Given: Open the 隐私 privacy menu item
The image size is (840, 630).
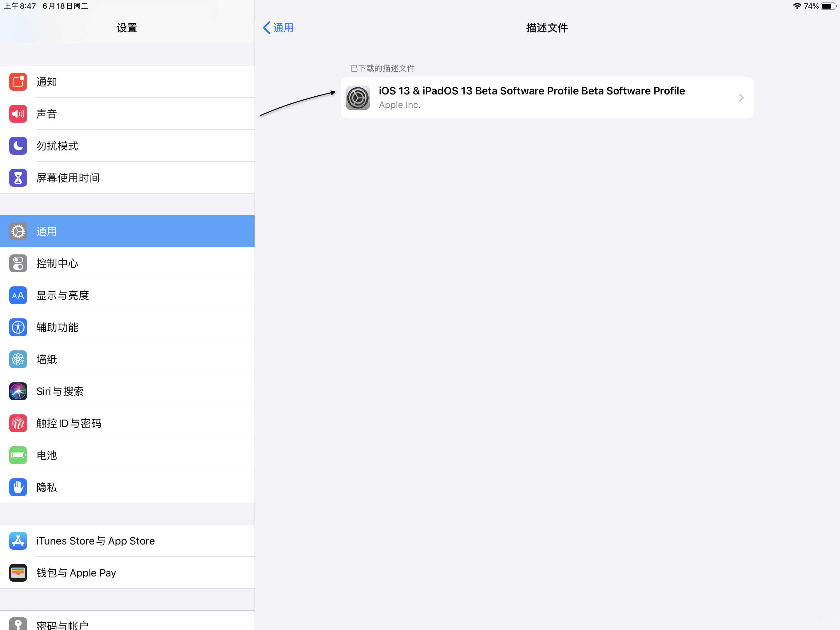Looking at the screenshot, I should (x=127, y=487).
